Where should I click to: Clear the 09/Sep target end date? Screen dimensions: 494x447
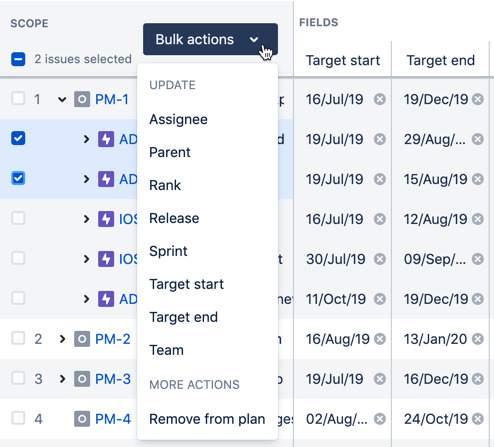click(478, 259)
